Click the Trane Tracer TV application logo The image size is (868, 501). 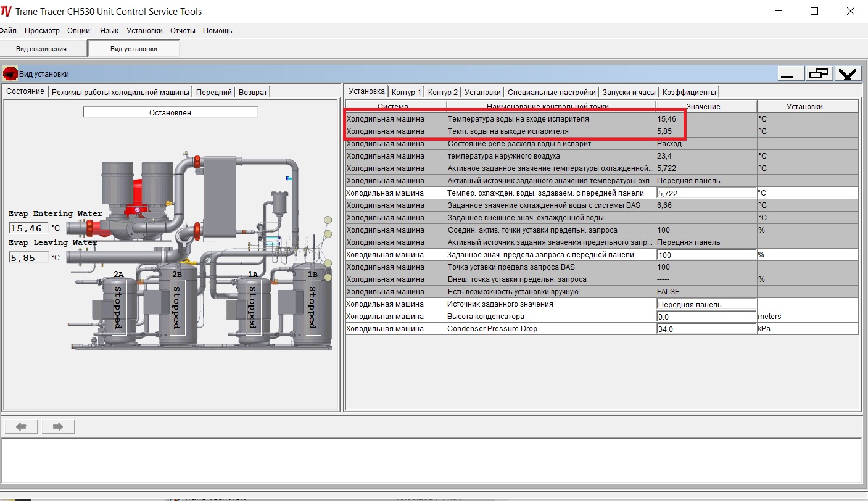point(6,11)
